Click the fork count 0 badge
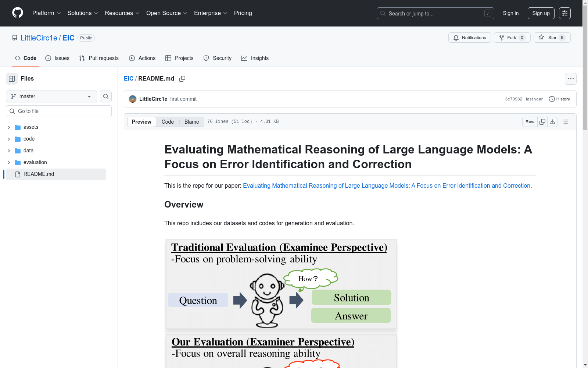 pos(522,38)
